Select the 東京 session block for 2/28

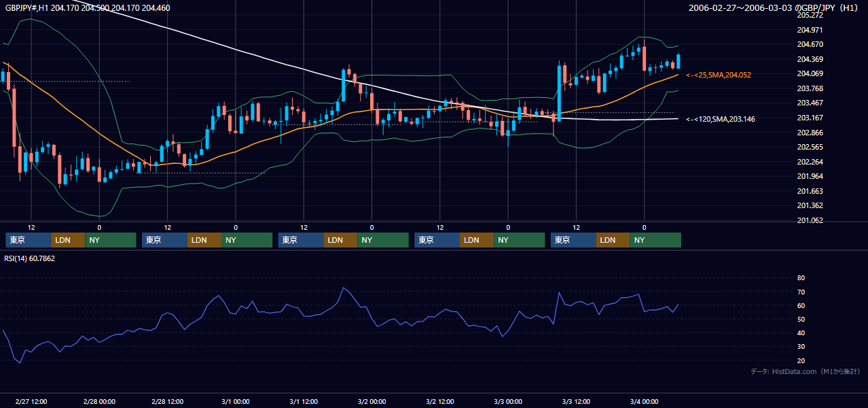point(165,240)
